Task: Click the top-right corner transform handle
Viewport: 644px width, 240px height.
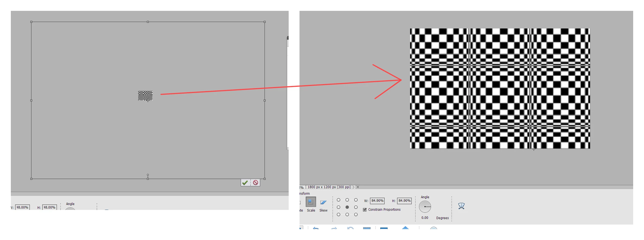Action: (265, 22)
